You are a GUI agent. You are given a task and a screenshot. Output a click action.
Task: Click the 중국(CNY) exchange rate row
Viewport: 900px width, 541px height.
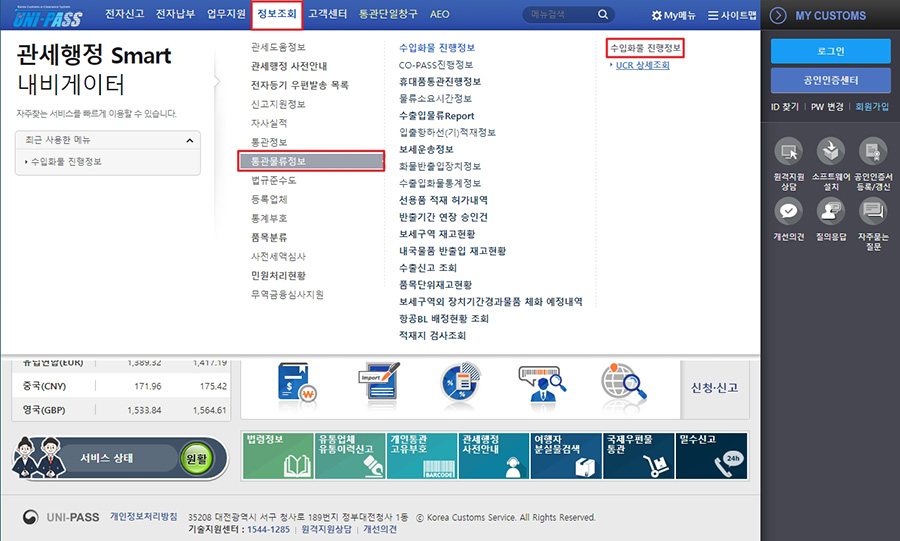click(x=122, y=386)
